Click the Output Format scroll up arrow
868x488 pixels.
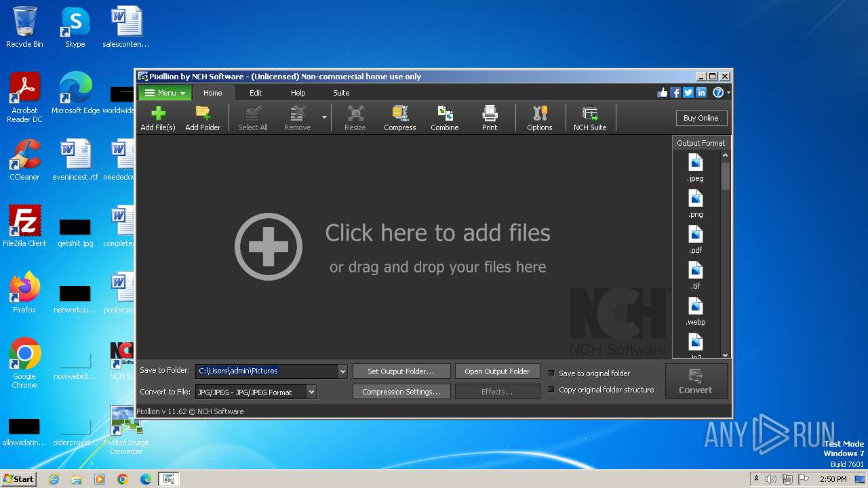coord(726,155)
